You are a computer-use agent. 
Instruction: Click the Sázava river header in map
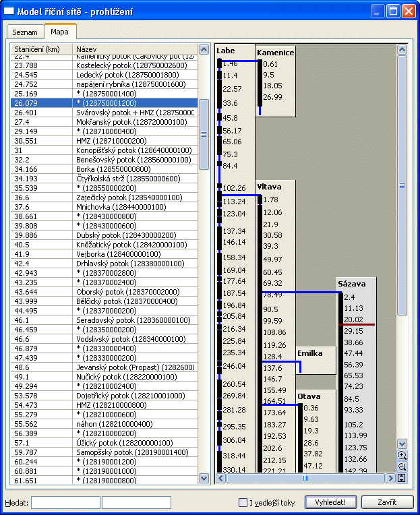[x=355, y=284]
